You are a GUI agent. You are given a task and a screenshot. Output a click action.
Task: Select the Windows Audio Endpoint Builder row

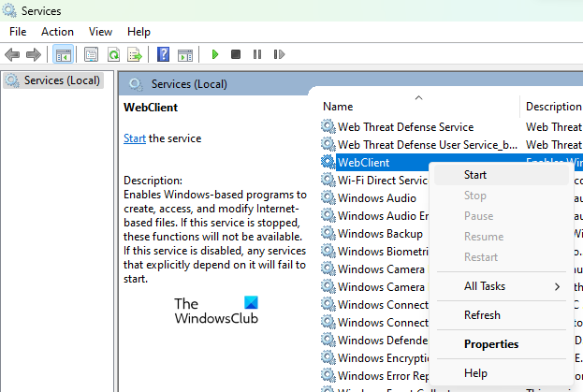tap(374, 216)
